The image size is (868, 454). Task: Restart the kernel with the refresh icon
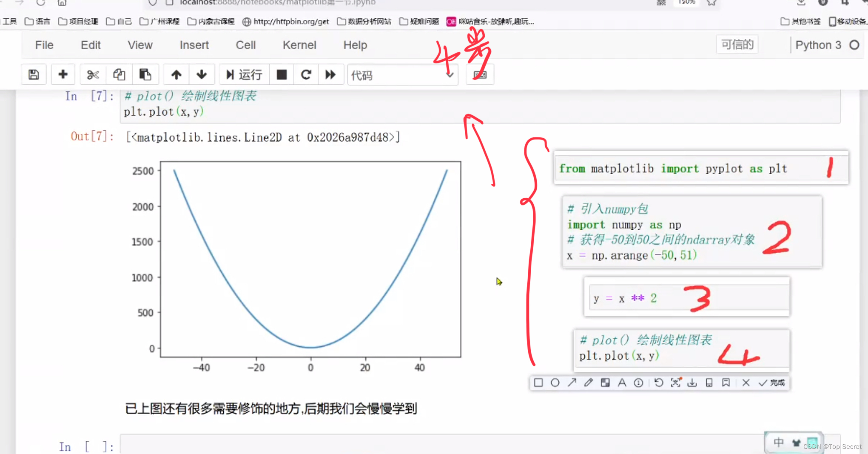click(306, 74)
